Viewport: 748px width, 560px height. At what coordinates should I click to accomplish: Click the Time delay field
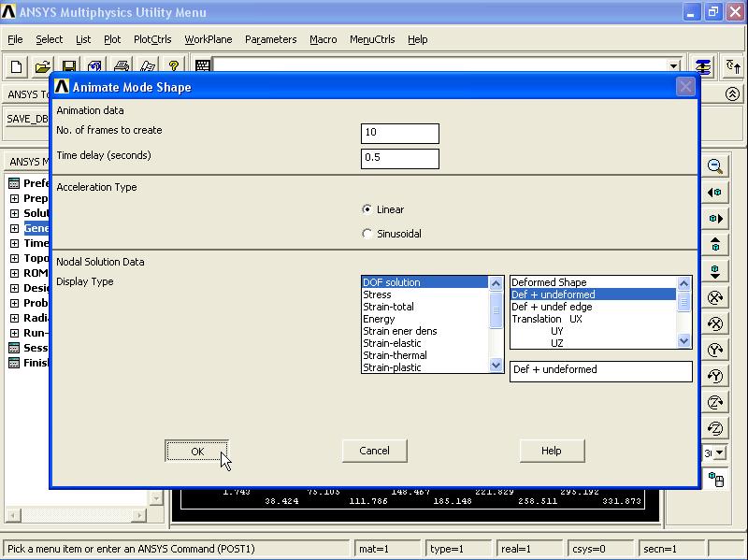[x=400, y=158]
